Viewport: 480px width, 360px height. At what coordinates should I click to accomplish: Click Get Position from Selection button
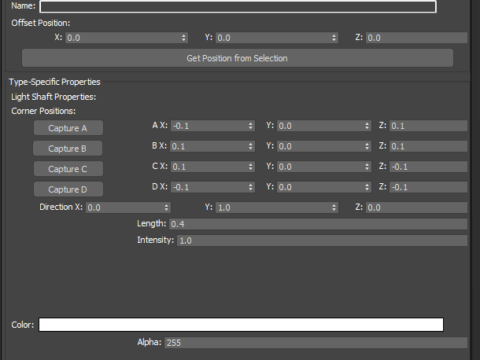point(237,58)
